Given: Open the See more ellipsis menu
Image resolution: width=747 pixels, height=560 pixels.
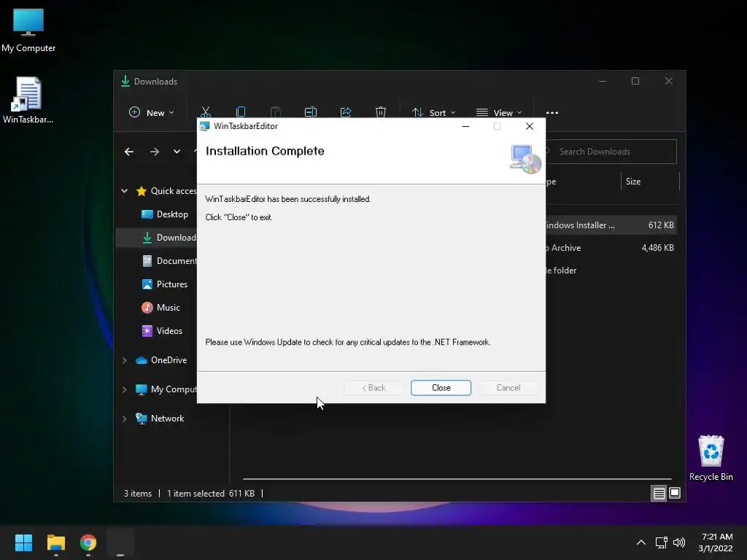Looking at the screenshot, I should point(552,113).
